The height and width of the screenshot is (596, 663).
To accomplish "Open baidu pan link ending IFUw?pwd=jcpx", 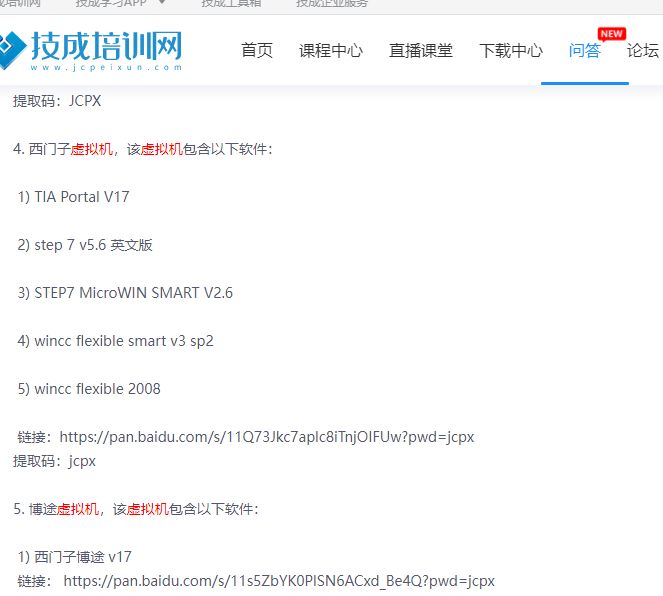I will [267, 437].
